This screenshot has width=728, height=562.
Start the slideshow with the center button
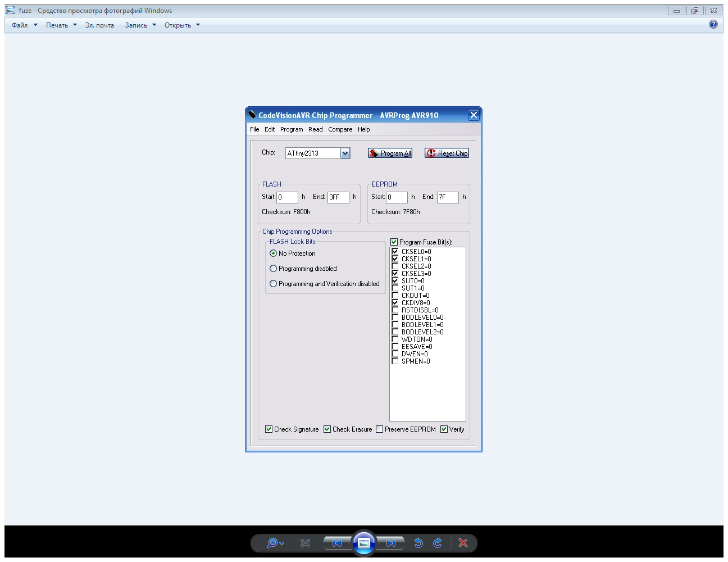(x=364, y=543)
